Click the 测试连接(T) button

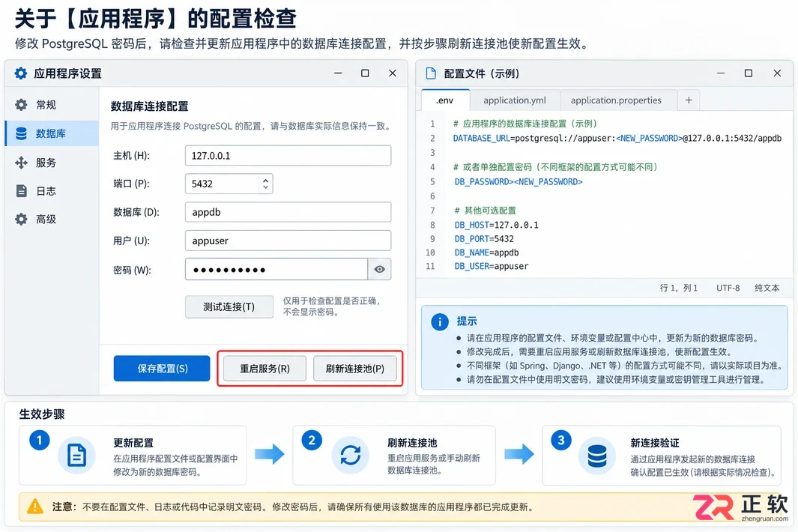click(229, 306)
